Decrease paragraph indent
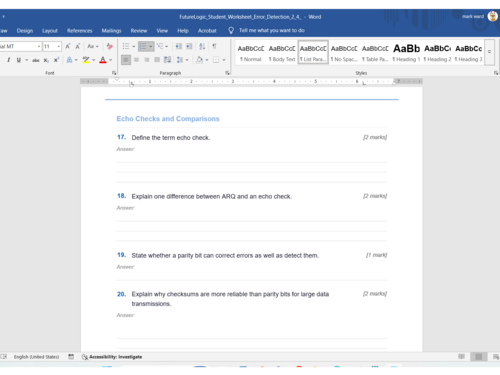This screenshot has height=375, width=500. 179,46
